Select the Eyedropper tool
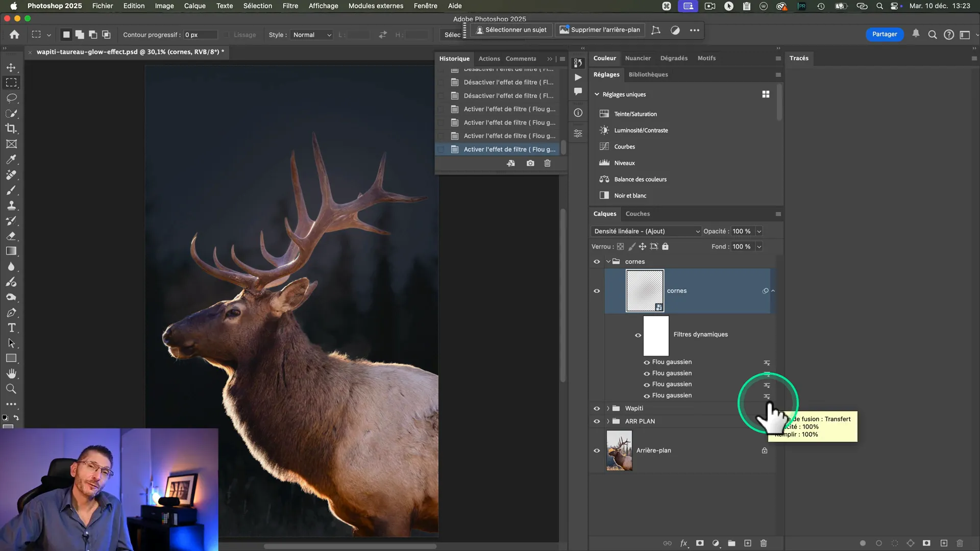The height and width of the screenshot is (551, 980). 11,159
